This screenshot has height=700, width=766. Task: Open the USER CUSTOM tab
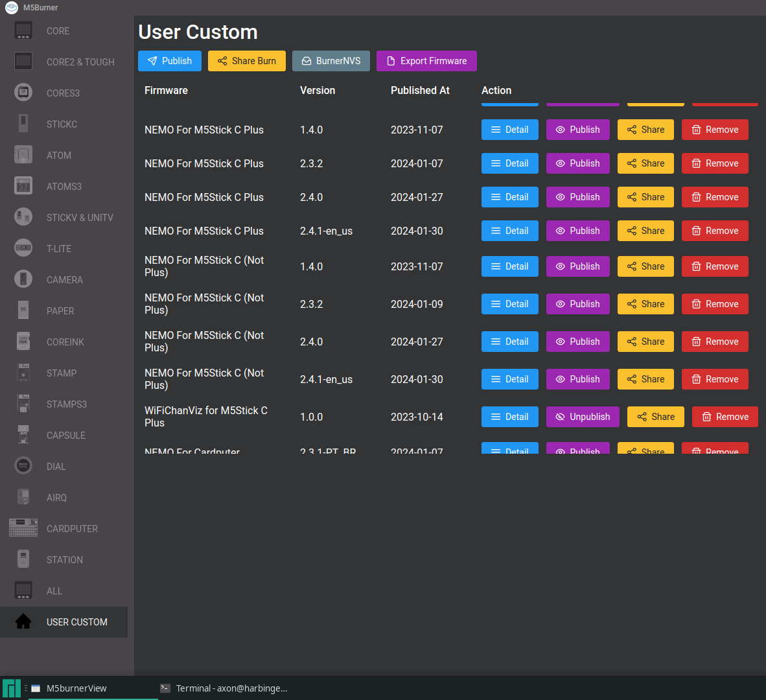pyautogui.click(x=64, y=622)
